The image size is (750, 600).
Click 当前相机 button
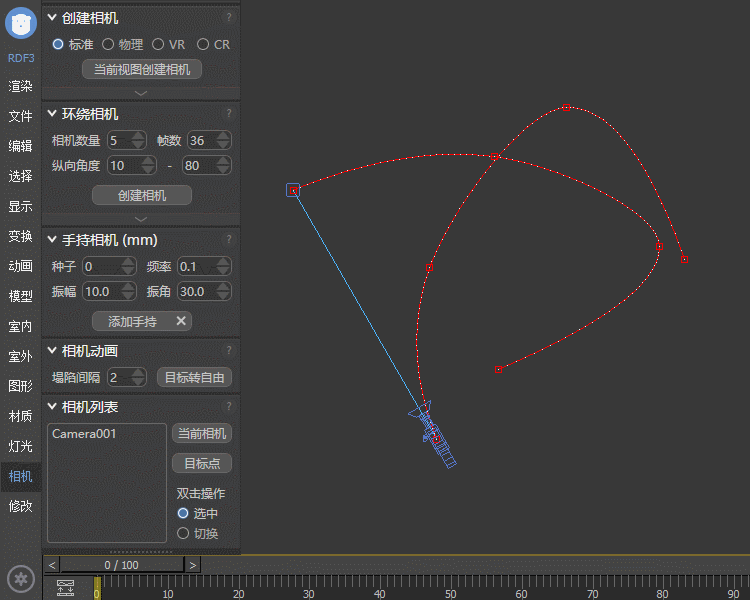(x=202, y=433)
